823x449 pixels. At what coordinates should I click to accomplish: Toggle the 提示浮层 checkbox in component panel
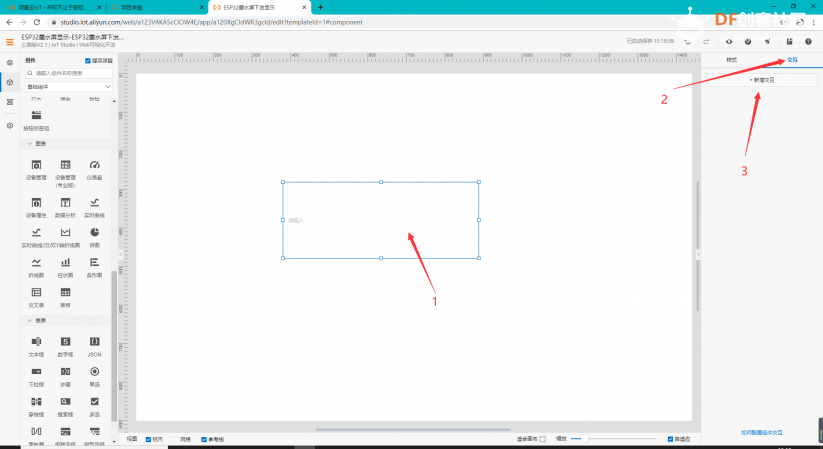coord(88,61)
